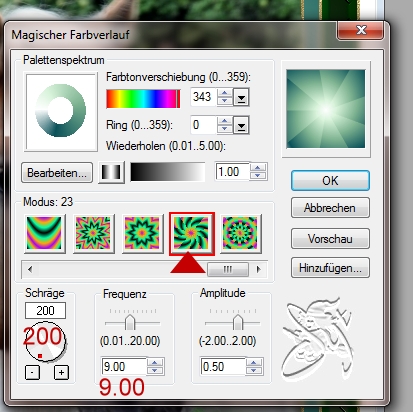Select the wavy arc gradient mode thumbnail
Image resolution: width=413 pixels, height=412 pixels.
[x=44, y=233]
